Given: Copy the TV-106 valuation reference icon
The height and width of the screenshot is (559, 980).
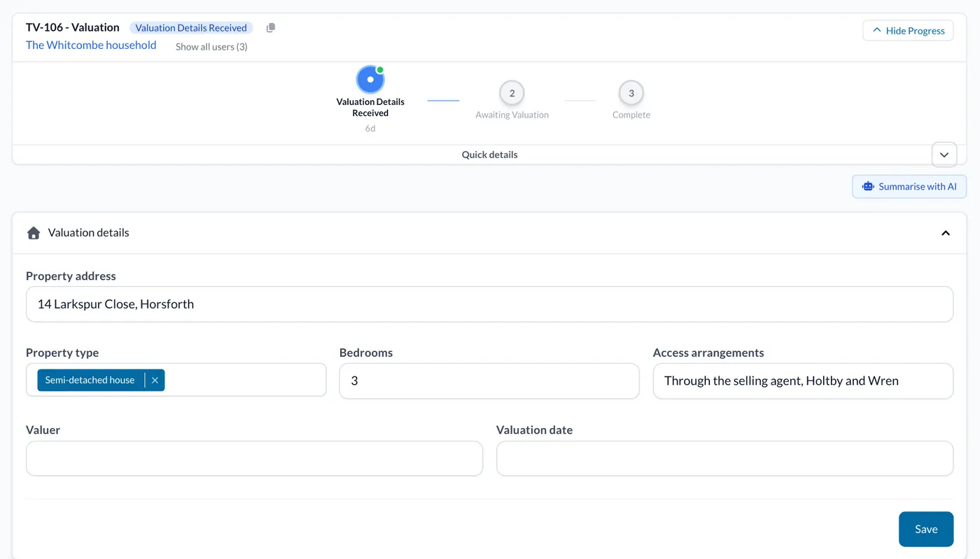Looking at the screenshot, I should coord(271,28).
